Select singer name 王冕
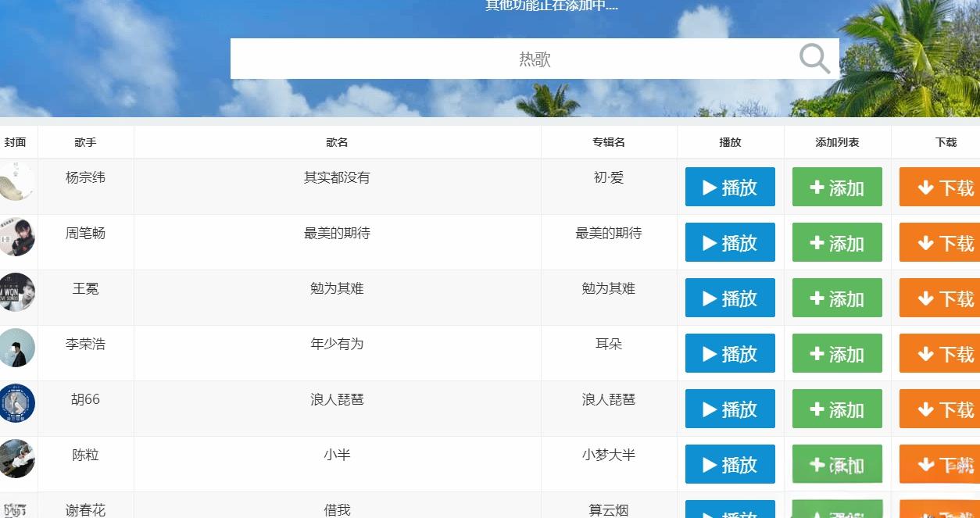The height and width of the screenshot is (518, 980). point(85,288)
